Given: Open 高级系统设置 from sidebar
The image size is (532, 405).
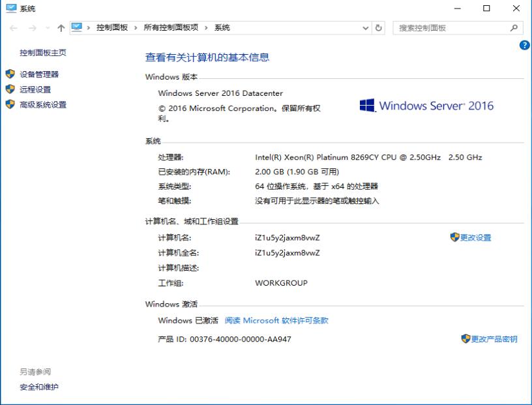Looking at the screenshot, I should click(43, 105).
